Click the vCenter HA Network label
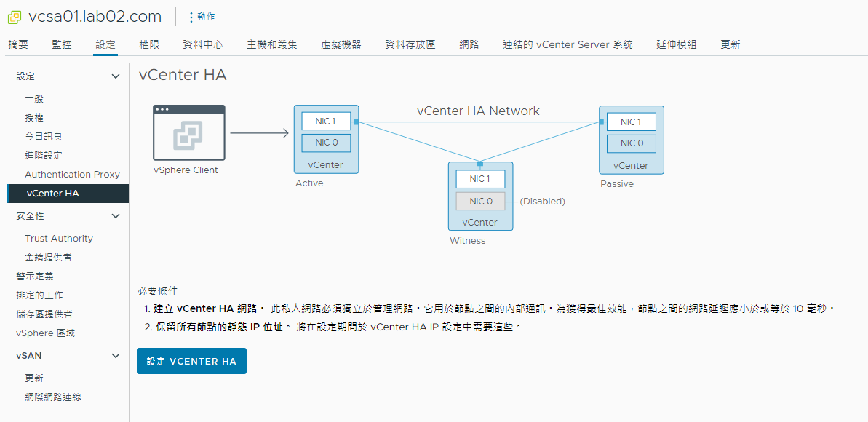This screenshot has width=868, height=422. click(478, 111)
